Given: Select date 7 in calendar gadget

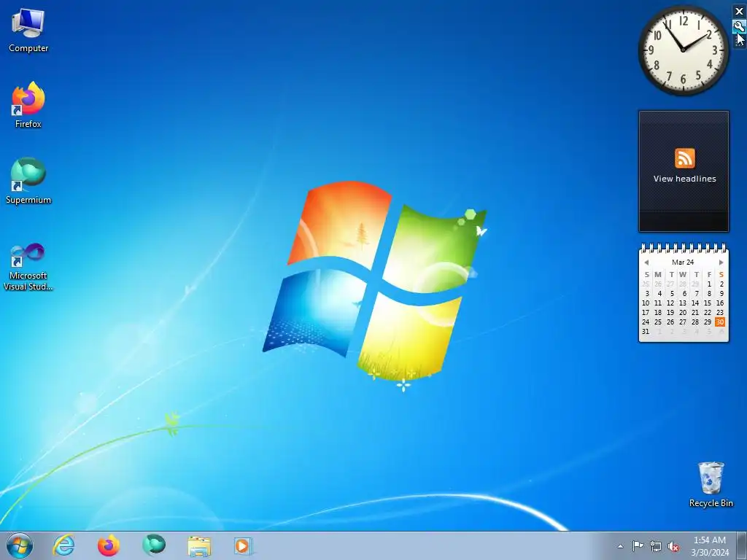Looking at the screenshot, I should tap(697, 293).
